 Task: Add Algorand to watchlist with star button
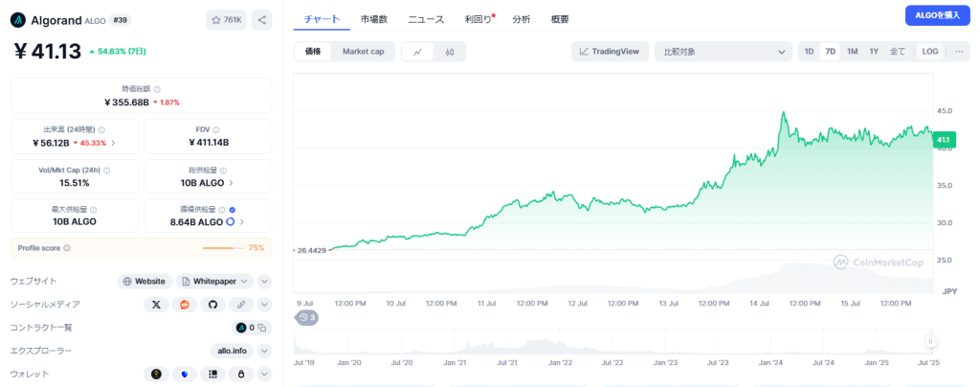click(x=226, y=19)
